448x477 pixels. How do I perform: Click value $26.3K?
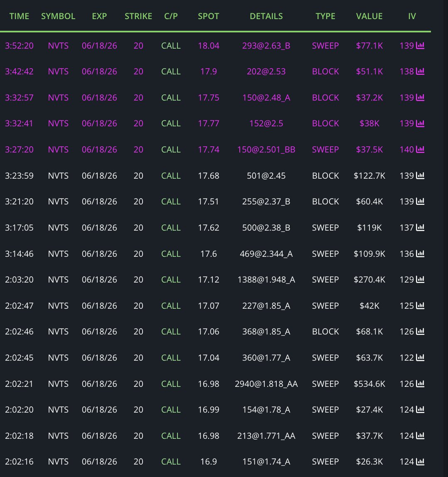(x=369, y=462)
